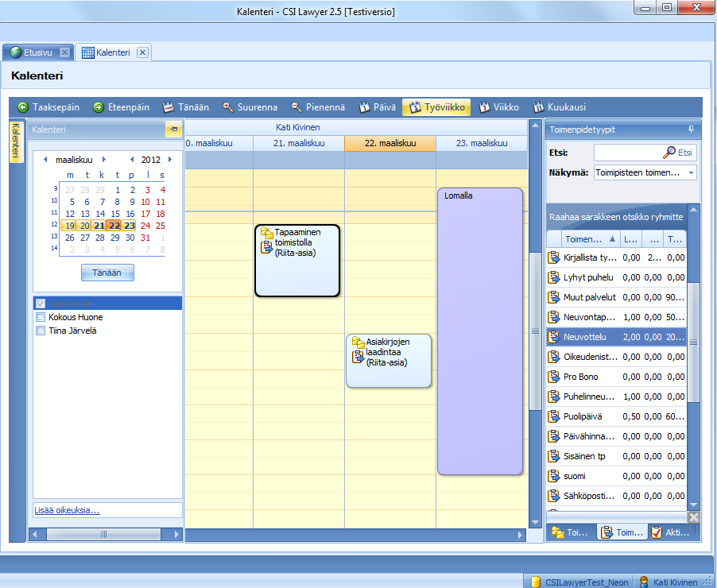Click the Etsi search button text
This screenshot has width=717, height=588.
684,153
